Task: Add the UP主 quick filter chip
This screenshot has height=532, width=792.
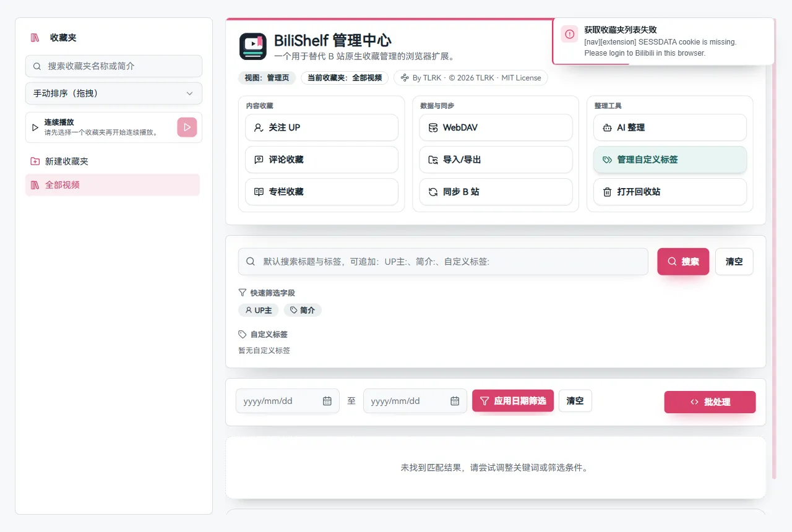Action: click(x=259, y=310)
